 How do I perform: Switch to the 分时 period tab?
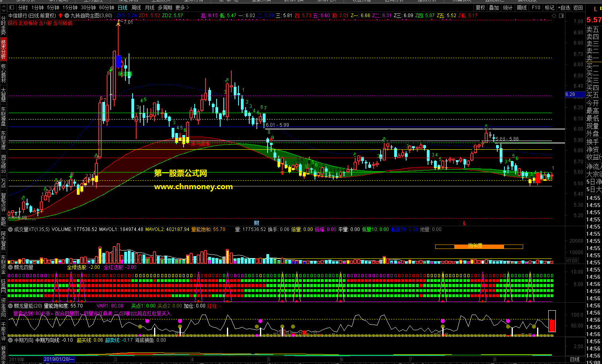(23, 8)
